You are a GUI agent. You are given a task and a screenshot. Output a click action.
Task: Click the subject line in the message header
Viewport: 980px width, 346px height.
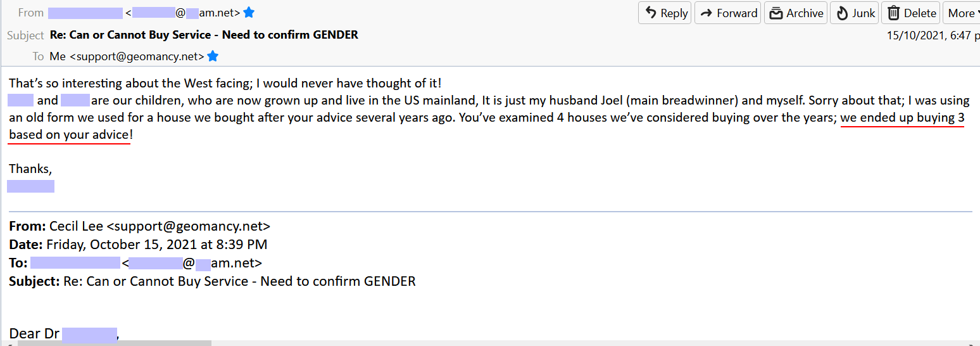tap(204, 35)
